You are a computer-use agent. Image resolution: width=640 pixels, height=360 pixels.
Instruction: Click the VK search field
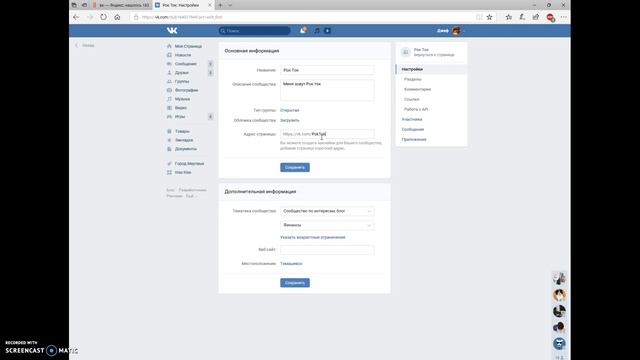[x=254, y=31]
